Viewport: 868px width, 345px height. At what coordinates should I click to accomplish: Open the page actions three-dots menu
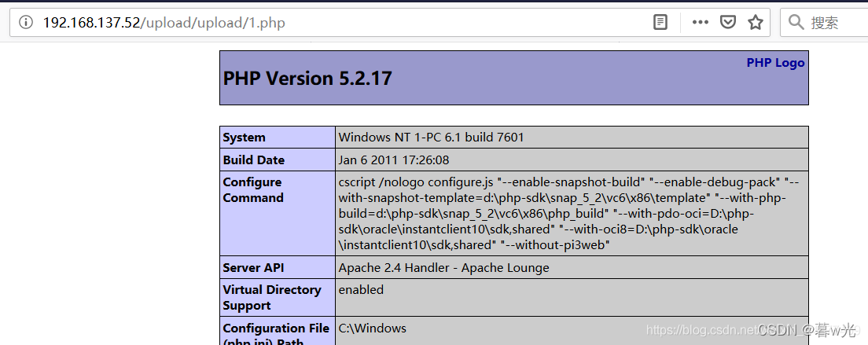[x=701, y=22]
